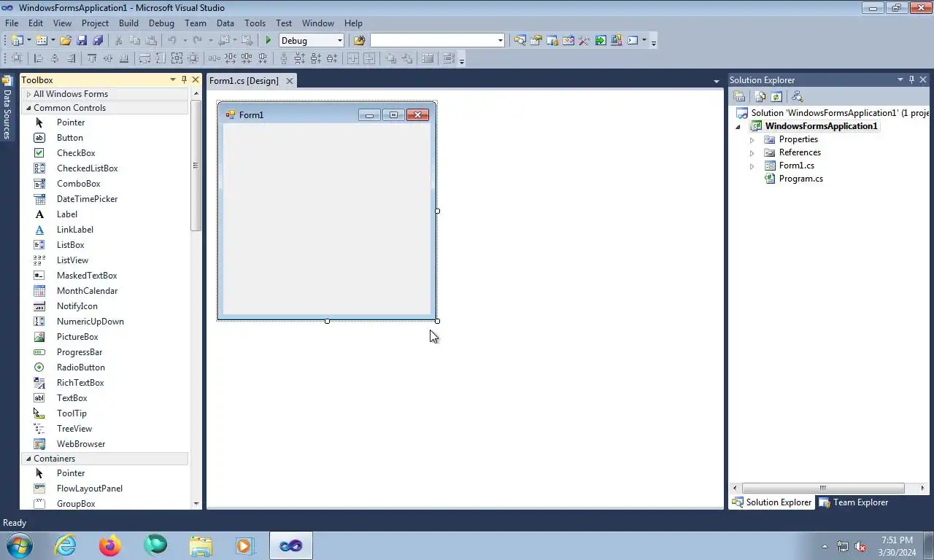This screenshot has height=560, width=934.
Task: Click the volume icon in system tray
Action: coord(860,546)
